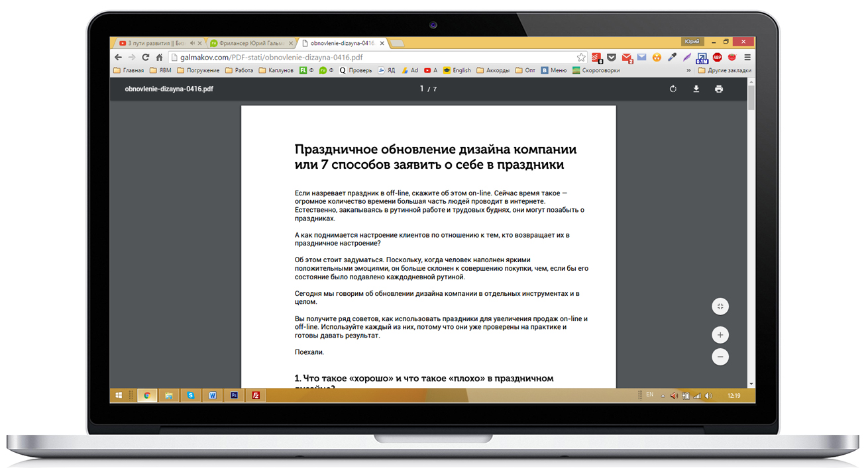Open the browser home page
Image resolution: width=868 pixels, height=468 pixels.
pyautogui.click(x=159, y=58)
